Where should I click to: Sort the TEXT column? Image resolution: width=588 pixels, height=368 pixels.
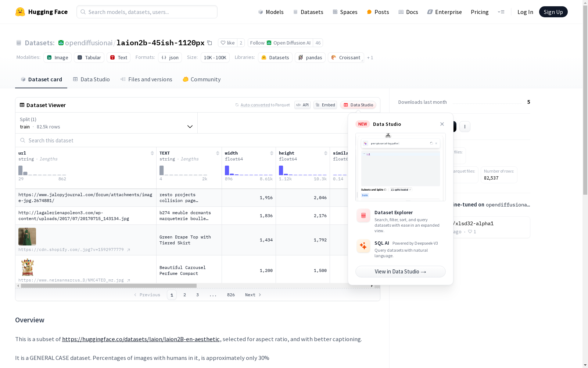(218, 153)
